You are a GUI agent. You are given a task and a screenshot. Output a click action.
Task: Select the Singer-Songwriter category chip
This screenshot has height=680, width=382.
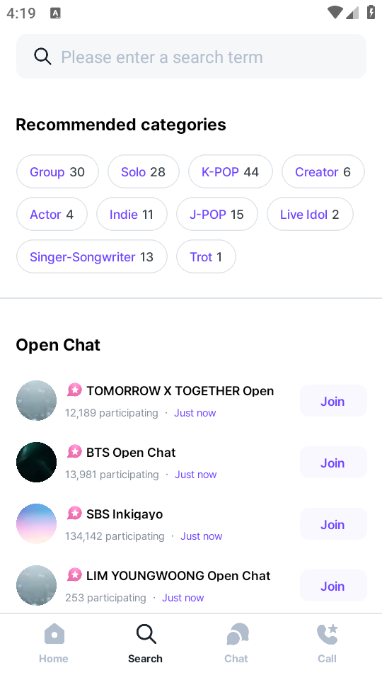(x=91, y=257)
